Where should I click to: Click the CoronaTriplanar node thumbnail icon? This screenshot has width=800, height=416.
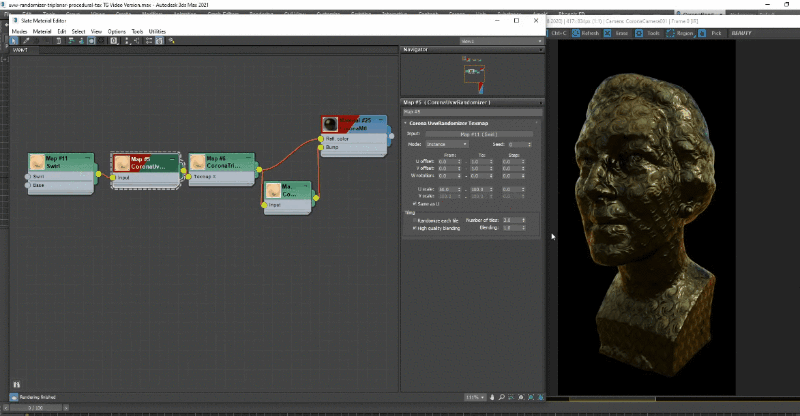point(197,161)
